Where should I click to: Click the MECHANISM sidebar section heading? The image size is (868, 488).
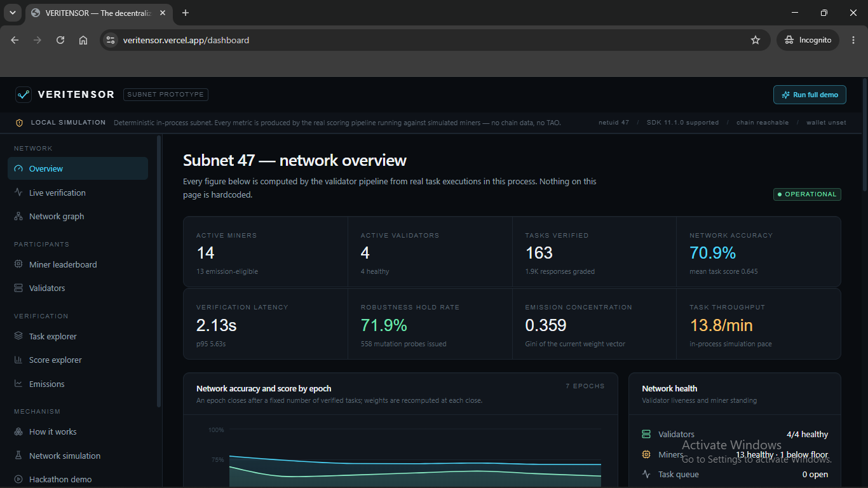37,412
